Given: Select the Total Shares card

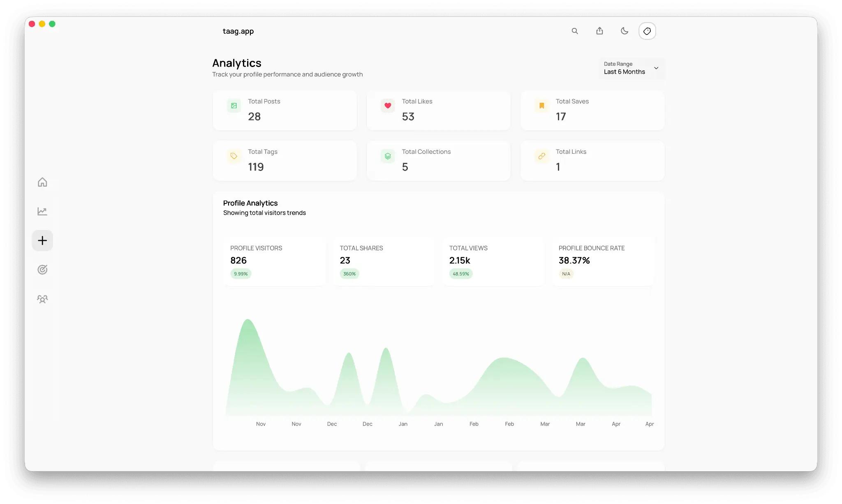Looking at the screenshot, I should (384, 261).
